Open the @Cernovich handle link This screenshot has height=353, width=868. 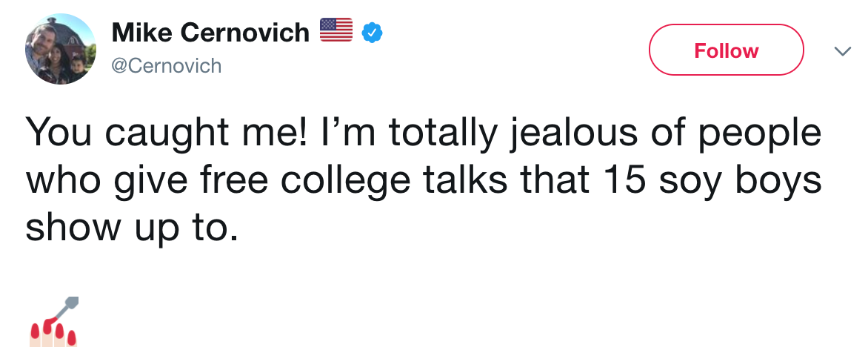166,65
